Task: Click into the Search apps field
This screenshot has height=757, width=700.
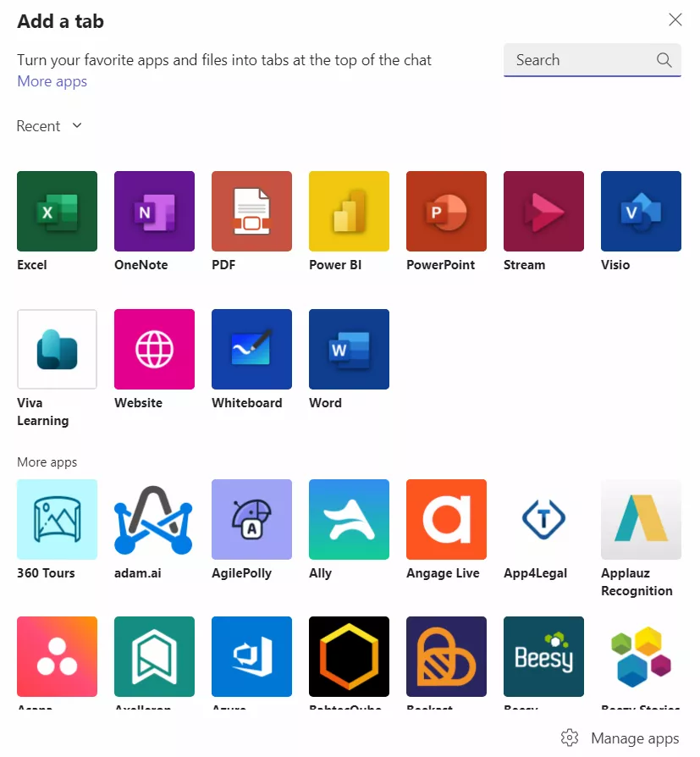Action: point(593,60)
